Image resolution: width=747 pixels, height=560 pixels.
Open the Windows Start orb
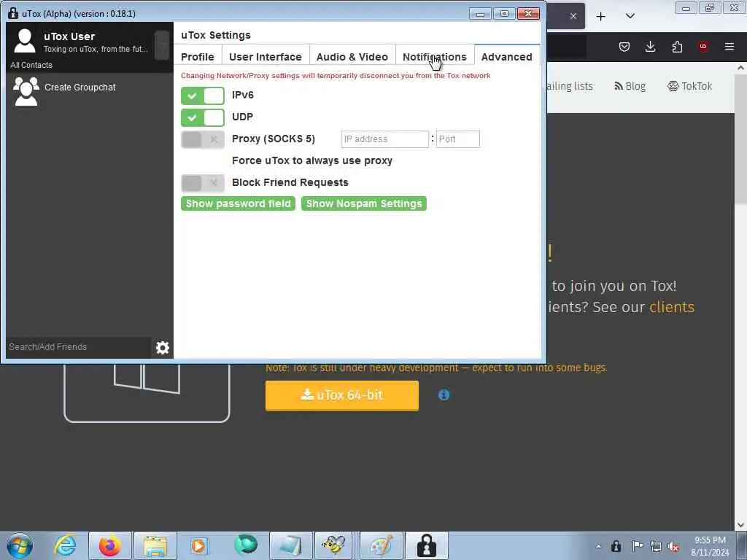point(20,545)
